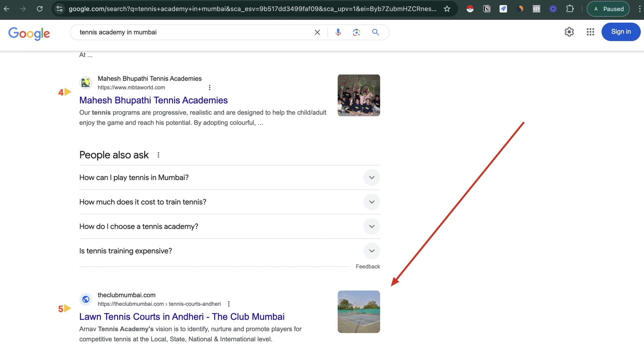The width and height of the screenshot is (644, 360).
Task: Open the Mahesh Bhupathi Tennis Academies result title
Action: (153, 100)
